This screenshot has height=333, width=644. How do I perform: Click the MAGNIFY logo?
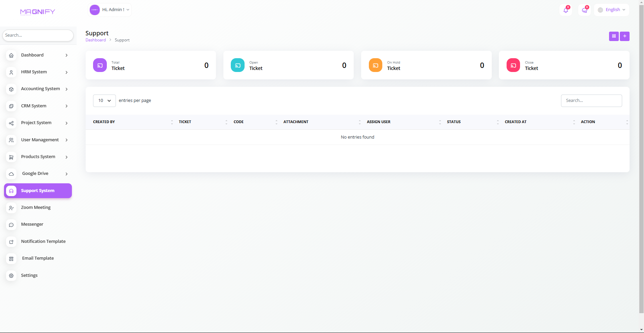coord(38,12)
